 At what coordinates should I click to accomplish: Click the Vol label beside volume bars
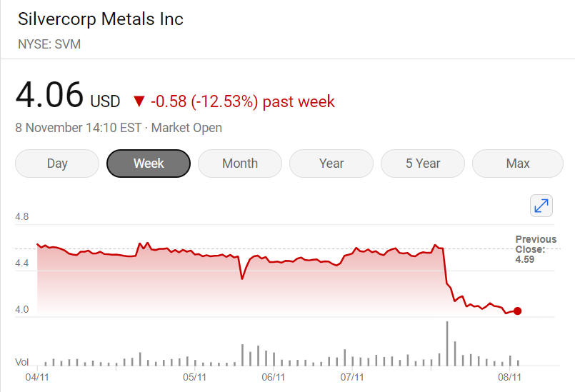tap(22, 362)
